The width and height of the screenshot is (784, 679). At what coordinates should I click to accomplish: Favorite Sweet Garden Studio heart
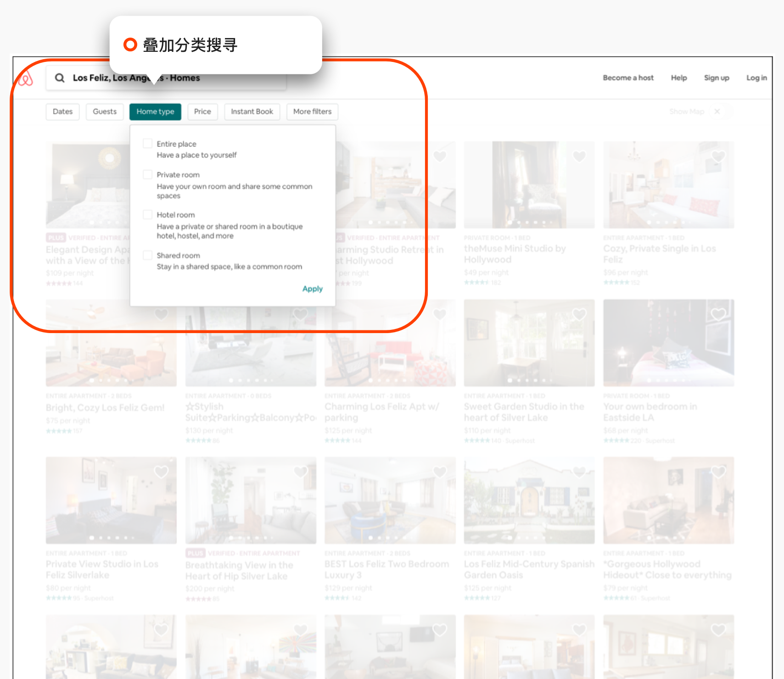[579, 314]
